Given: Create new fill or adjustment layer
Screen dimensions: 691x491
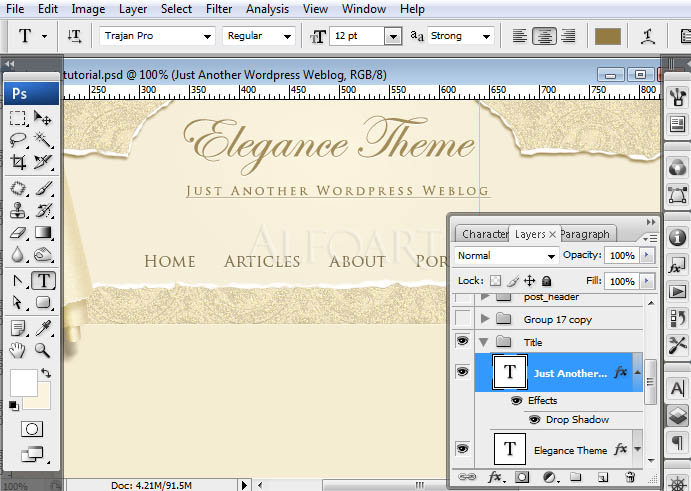Looking at the screenshot, I should 549,477.
